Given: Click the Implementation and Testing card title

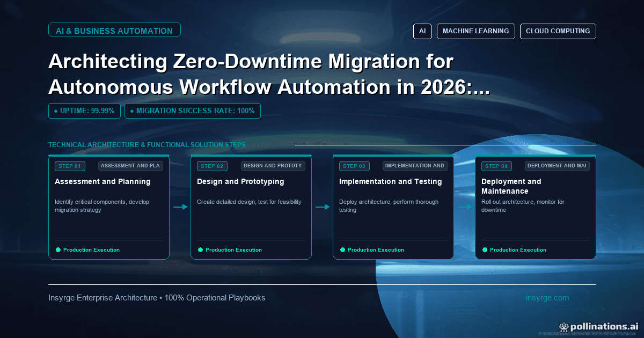Looking at the screenshot, I should [x=391, y=181].
